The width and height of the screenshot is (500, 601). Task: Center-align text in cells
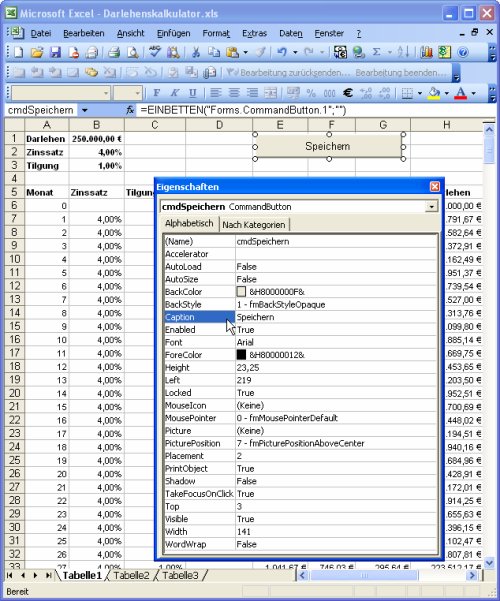(234, 93)
